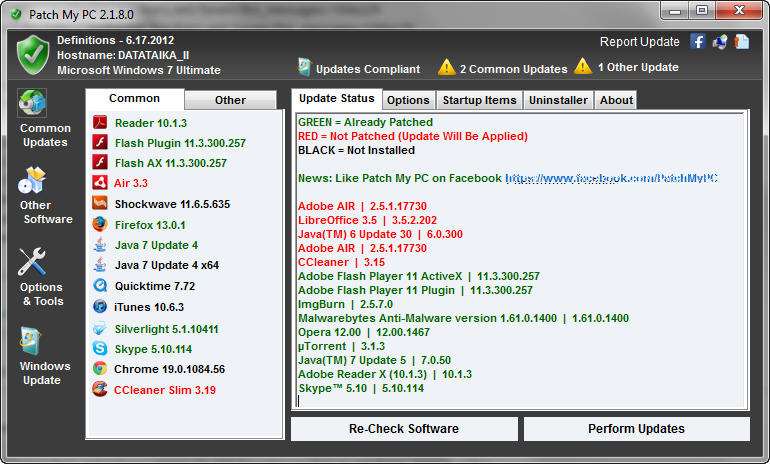Select Chrome 19.0.1084.56 entry
770x464 pixels.
pyautogui.click(x=169, y=369)
